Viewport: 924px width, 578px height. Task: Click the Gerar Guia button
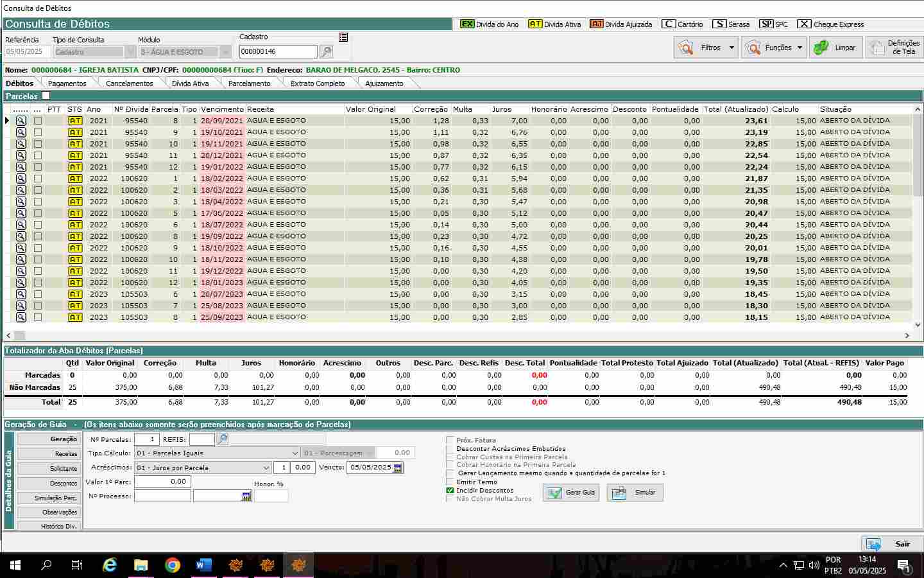pyautogui.click(x=571, y=493)
